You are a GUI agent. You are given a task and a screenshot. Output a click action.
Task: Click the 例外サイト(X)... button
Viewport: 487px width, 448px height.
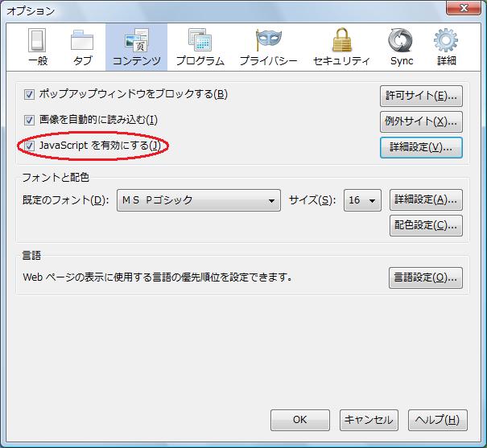421,121
